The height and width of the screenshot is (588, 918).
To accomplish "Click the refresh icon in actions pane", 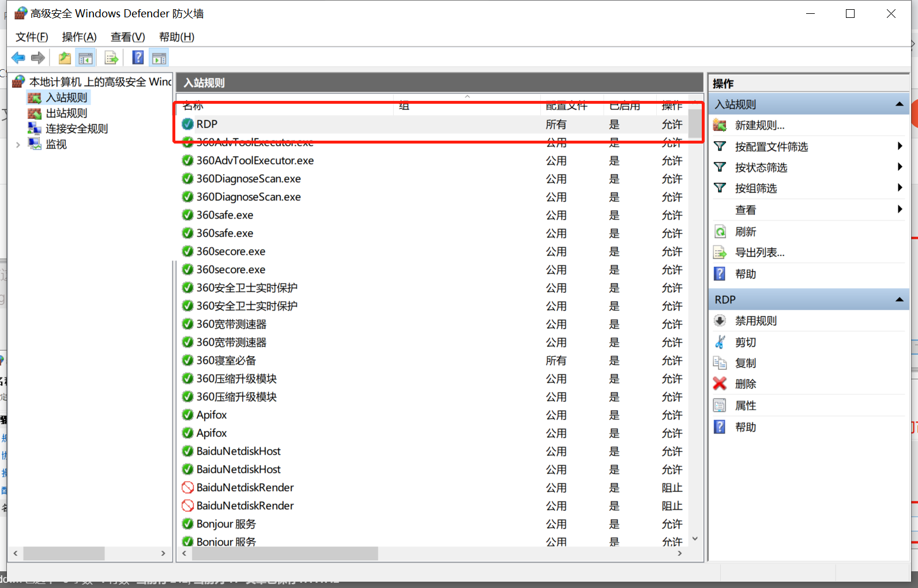I will [720, 232].
